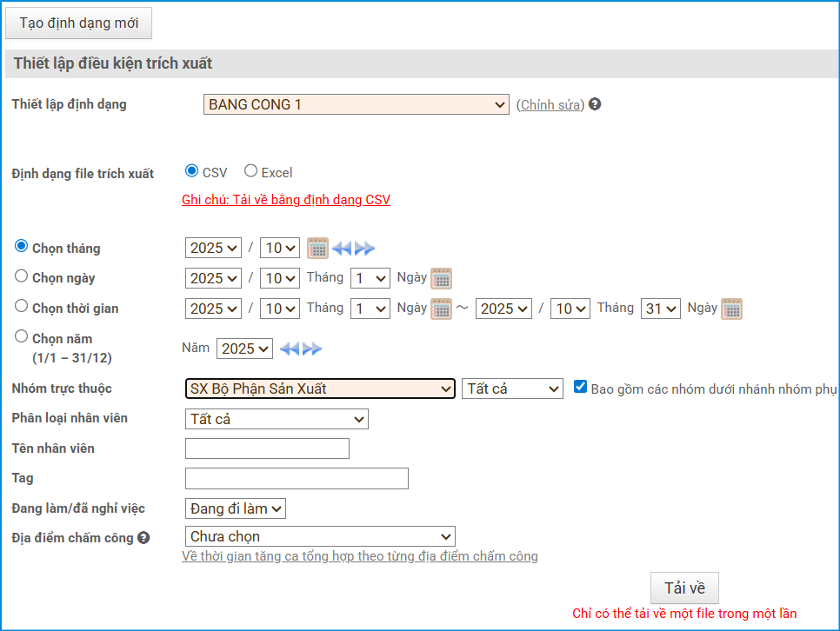Go to previous year in Chọn năm row
Screen dimensions: 840x631
[290, 349]
